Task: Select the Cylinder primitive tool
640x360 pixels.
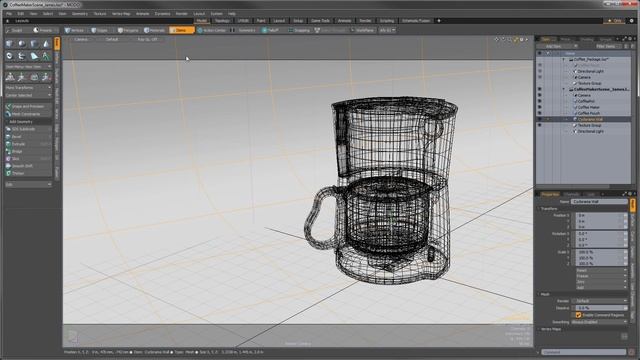Action: tap(34, 44)
